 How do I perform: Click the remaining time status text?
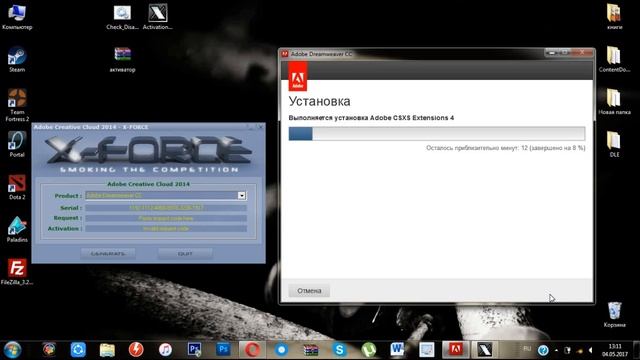(506, 148)
